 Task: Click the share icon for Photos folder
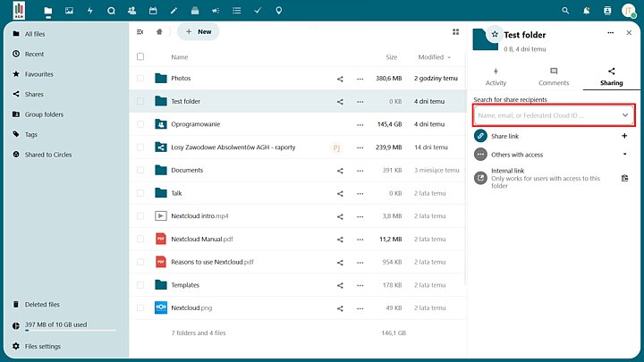pos(340,79)
